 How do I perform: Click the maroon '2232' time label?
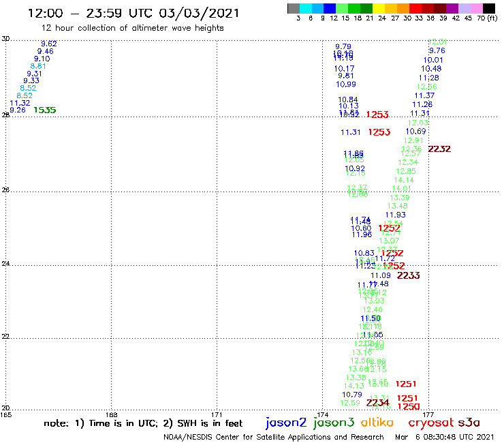[x=439, y=149]
